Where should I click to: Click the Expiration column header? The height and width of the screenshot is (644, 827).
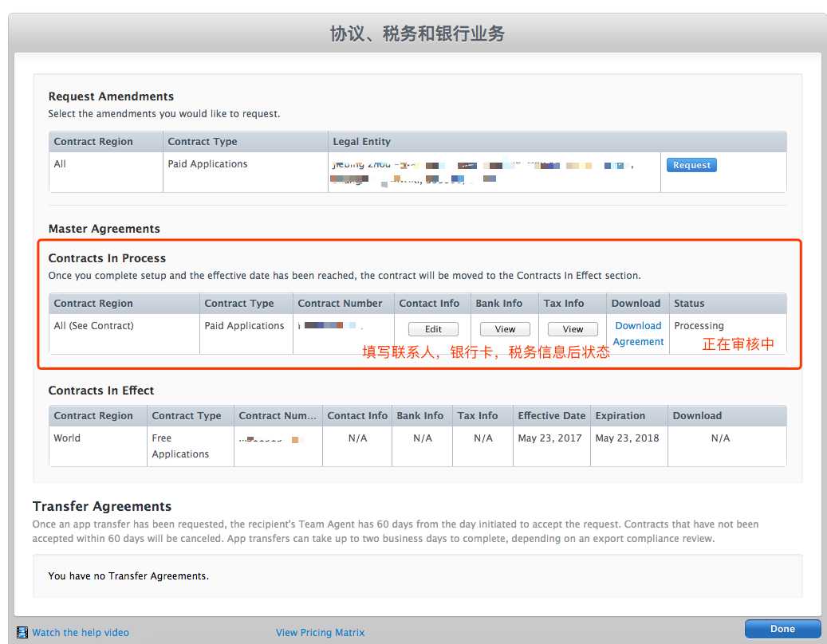pos(620,415)
